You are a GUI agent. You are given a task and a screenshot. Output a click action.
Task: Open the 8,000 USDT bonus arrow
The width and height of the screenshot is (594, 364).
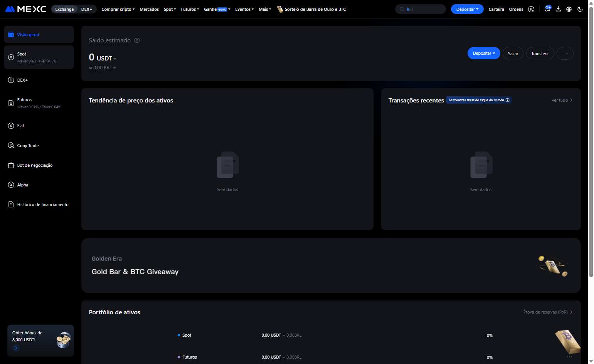pyautogui.click(x=16, y=348)
